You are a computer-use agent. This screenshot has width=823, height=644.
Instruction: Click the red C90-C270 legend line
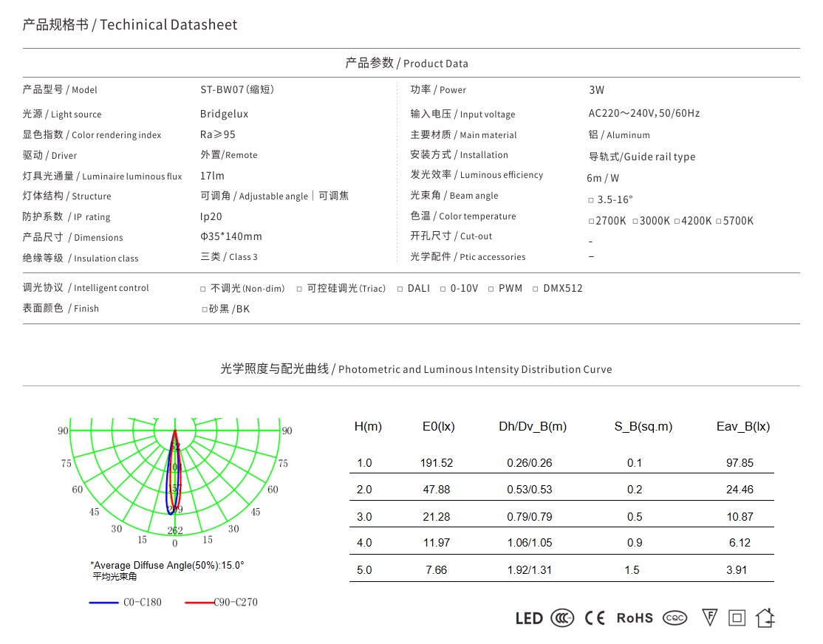199,603
